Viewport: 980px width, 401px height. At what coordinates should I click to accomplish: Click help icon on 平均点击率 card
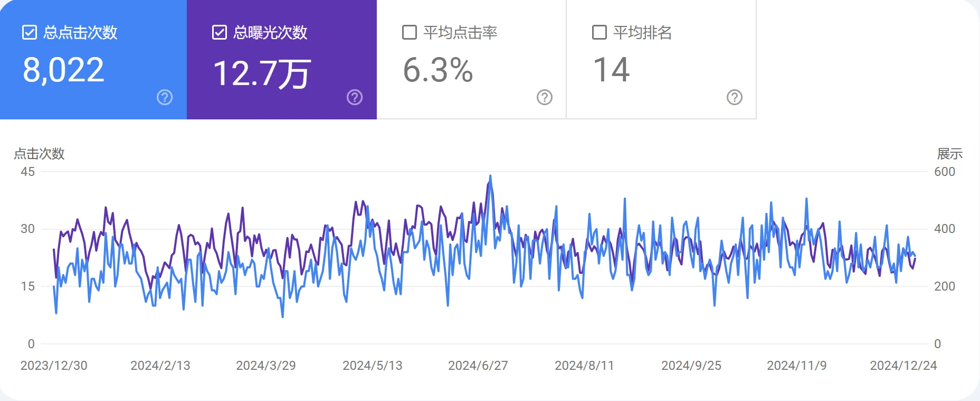pos(545,97)
